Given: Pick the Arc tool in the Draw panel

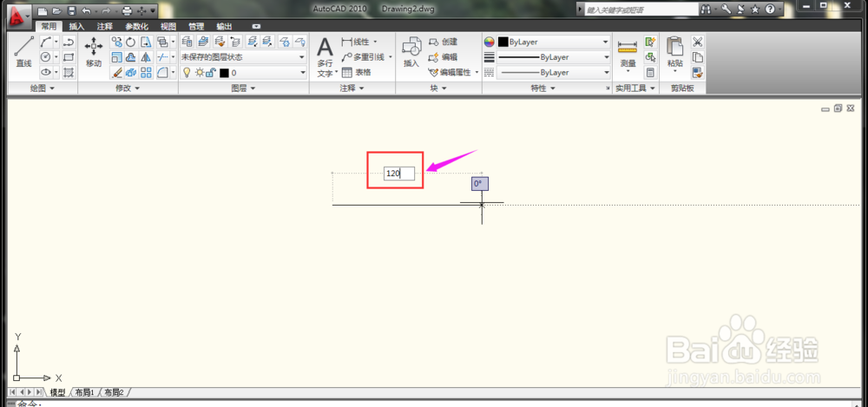Looking at the screenshot, I should 46,42.
